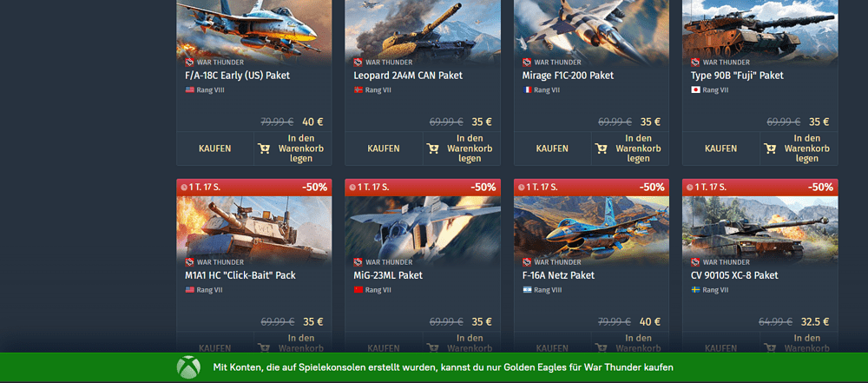Open the MiG-23ML Paket title link

click(388, 275)
